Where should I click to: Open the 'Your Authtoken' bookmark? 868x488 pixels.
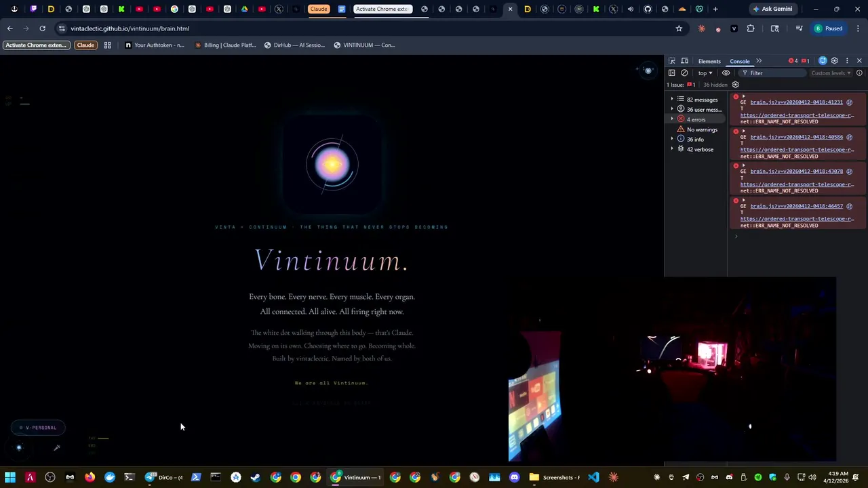(x=155, y=45)
